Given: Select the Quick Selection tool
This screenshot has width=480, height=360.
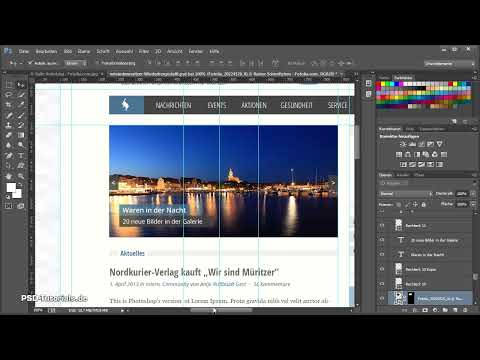Looking at the screenshot, I should (x=21, y=95).
